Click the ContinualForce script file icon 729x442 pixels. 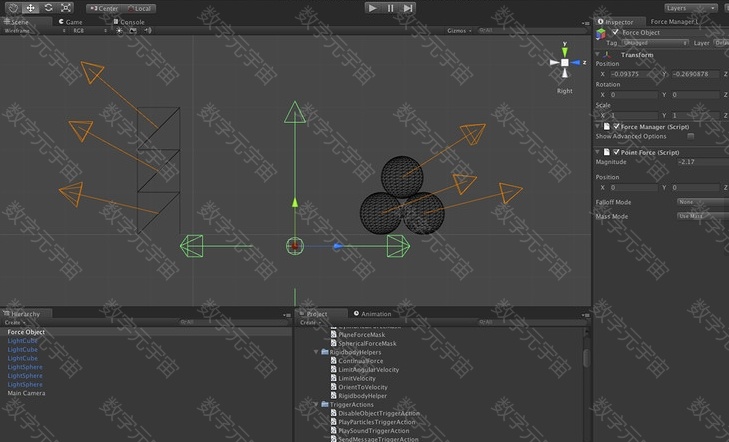point(333,361)
